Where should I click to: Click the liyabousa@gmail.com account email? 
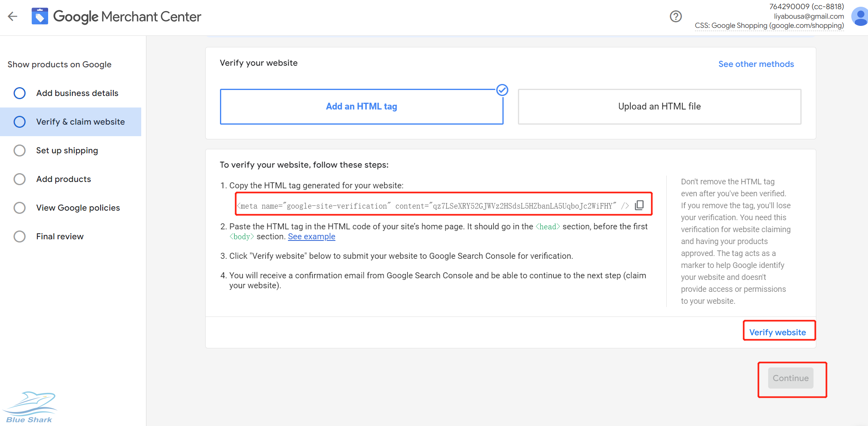tap(809, 16)
